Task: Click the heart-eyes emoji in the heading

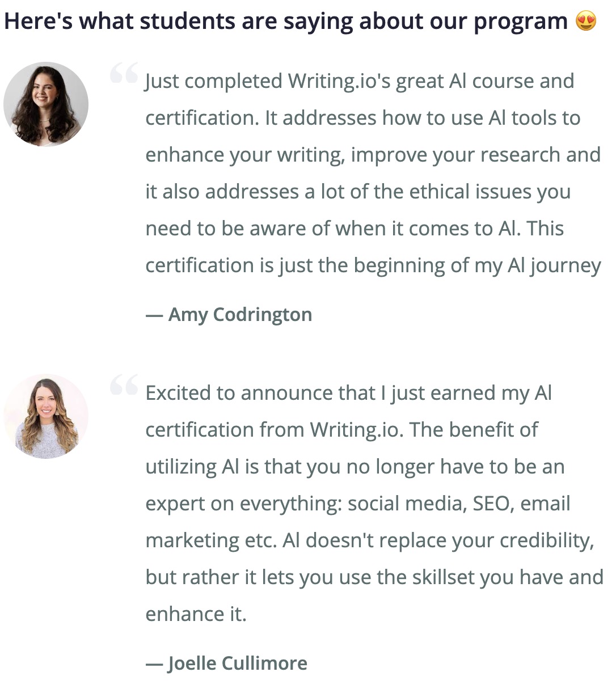Action: 586,22
